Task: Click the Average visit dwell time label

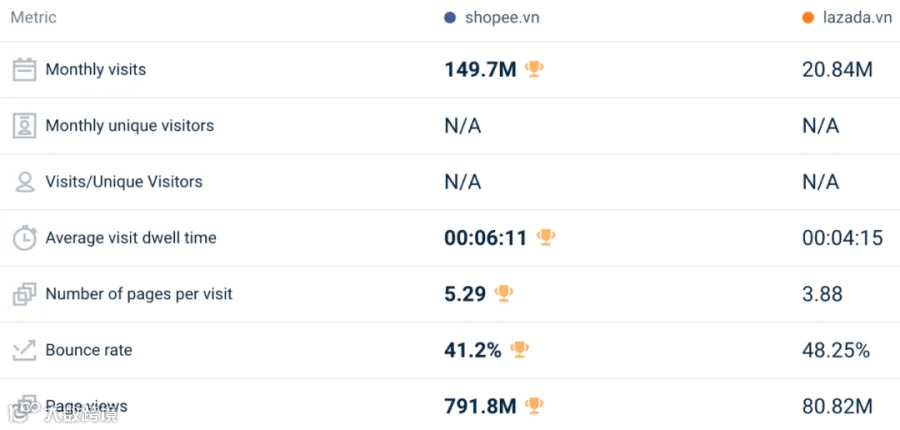Action: [x=131, y=238]
